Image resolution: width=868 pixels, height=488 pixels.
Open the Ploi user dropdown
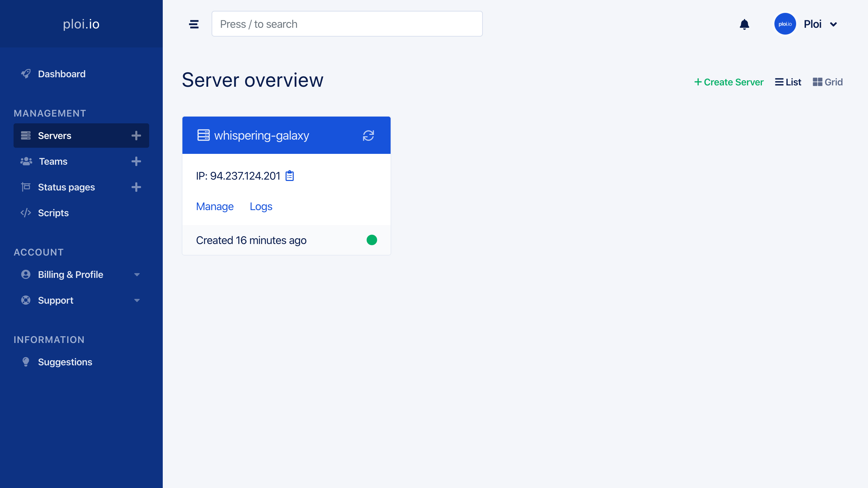820,24
